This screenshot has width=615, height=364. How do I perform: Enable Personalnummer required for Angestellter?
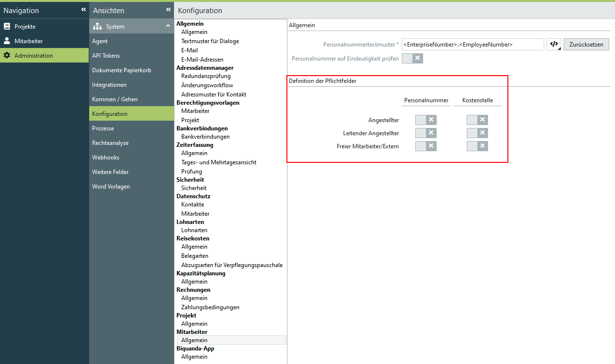426,120
